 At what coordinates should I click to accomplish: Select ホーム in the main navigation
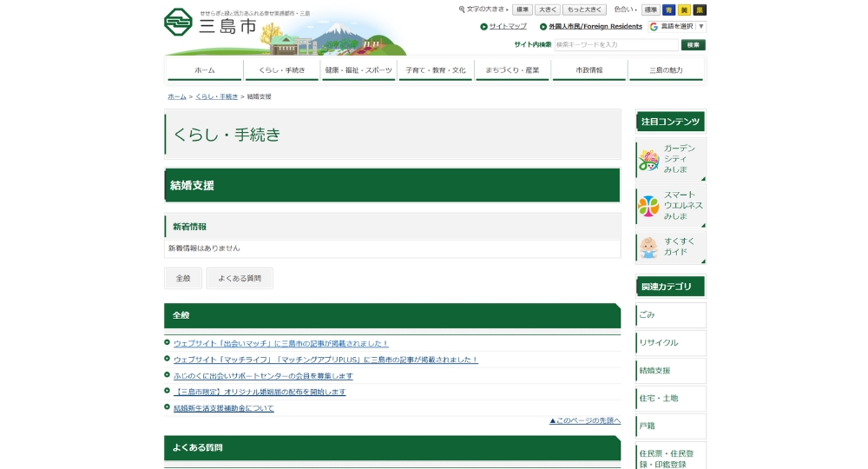tap(205, 70)
